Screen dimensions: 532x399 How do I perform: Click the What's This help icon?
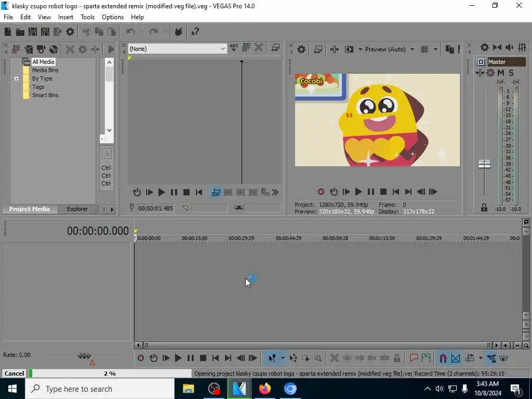tap(195, 32)
